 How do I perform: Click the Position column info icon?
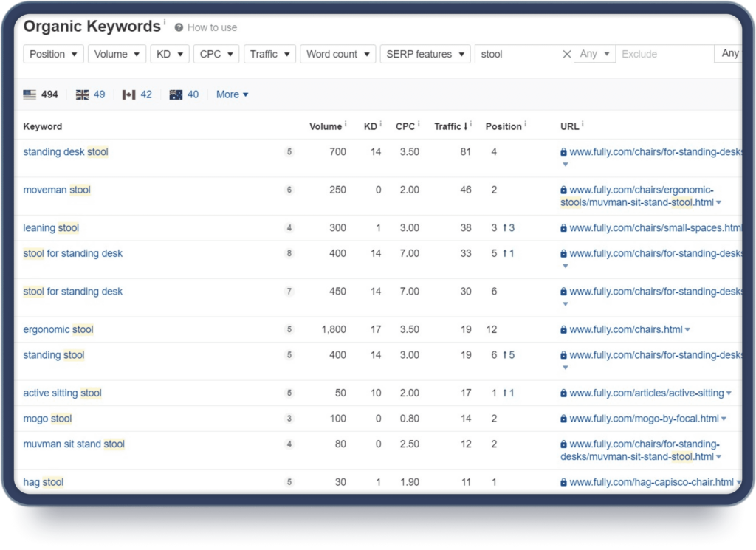pyautogui.click(x=525, y=124)
